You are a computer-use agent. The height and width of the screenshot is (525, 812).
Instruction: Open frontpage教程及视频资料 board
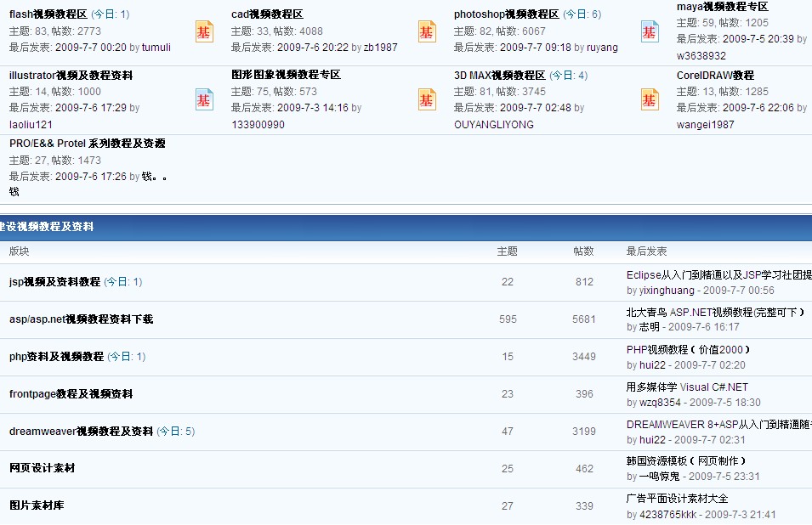click(71, 394)
